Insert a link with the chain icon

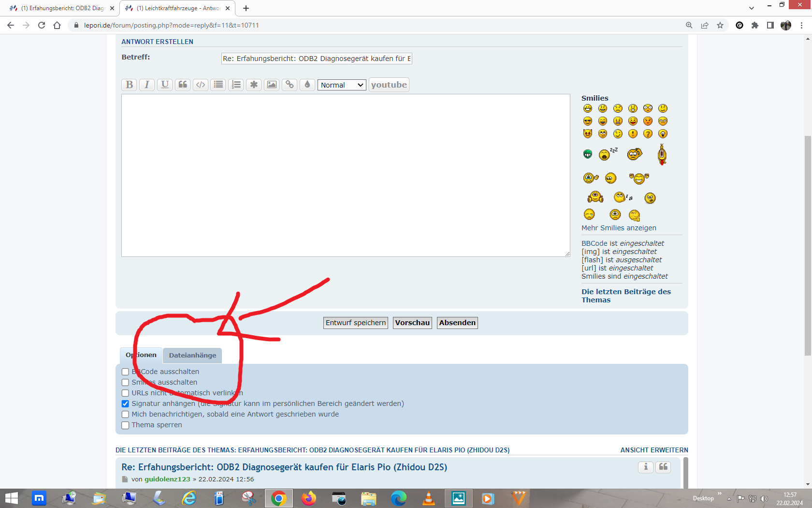pos(289,85)
